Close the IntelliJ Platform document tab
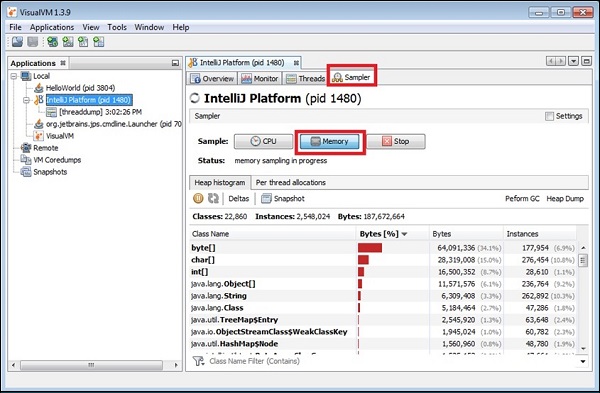The width and height of the screenshot is (600, 393). [296, 63]
